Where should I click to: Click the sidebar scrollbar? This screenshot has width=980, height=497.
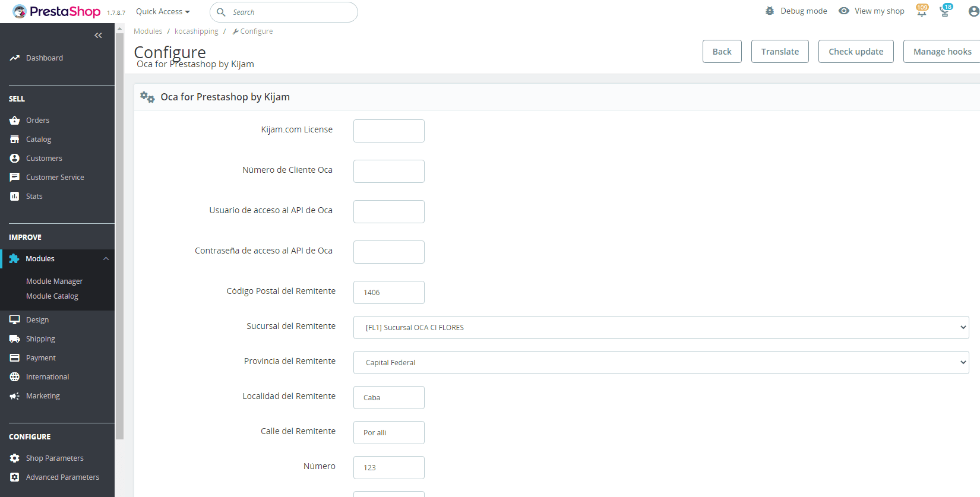[119, 236]
